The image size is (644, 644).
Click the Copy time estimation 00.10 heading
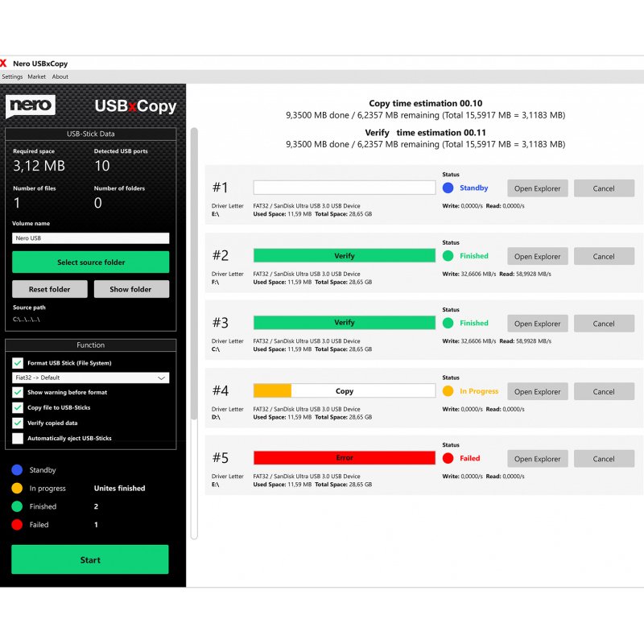click(426, 104)
